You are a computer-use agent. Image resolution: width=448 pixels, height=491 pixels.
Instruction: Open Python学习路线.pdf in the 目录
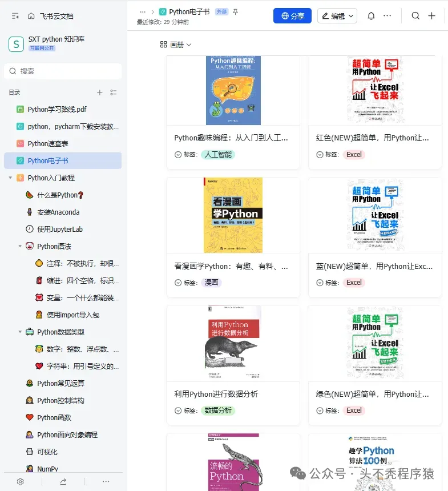click(x=63, y=109)
